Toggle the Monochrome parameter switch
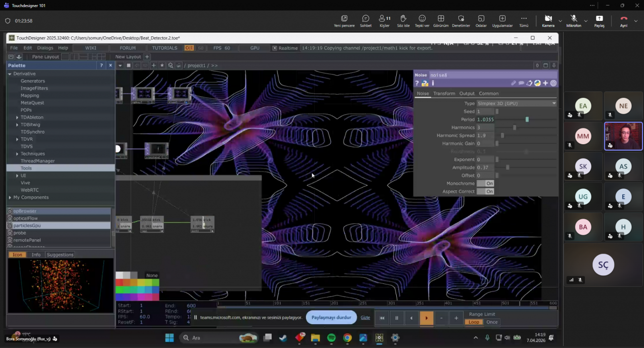Viewport: 644px width, 348px height. point(485,183)
